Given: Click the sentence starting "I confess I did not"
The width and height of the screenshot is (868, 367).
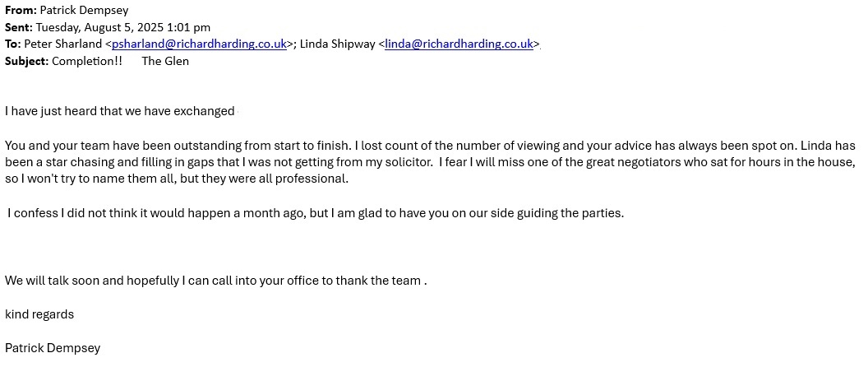Looking at the screenshot, I should click(x=316, y=213).
